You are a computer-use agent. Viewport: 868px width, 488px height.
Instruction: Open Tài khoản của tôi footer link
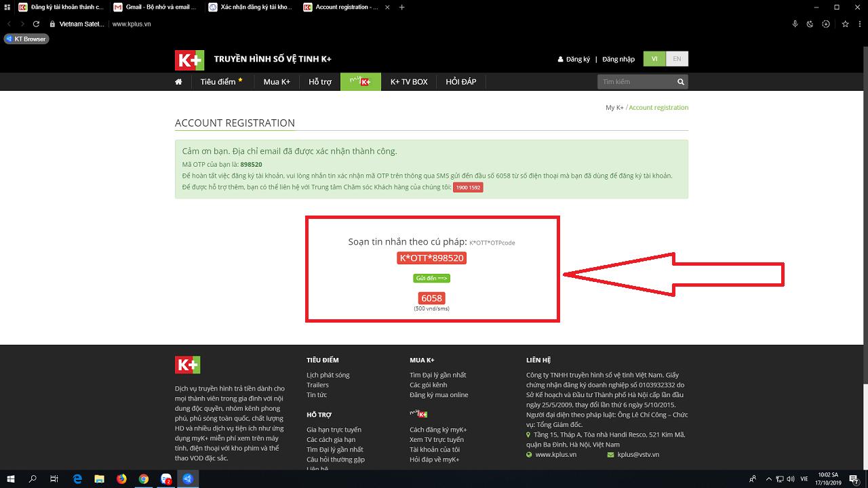tap(435, 449)
